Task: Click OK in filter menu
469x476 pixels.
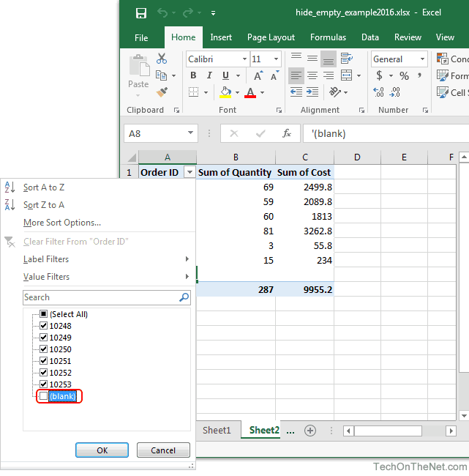Action: coord(102,450)
